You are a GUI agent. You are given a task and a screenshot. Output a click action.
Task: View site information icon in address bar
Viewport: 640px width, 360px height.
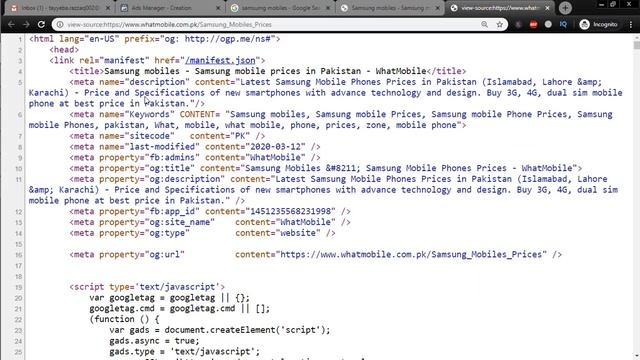click(x=60, y=24)
